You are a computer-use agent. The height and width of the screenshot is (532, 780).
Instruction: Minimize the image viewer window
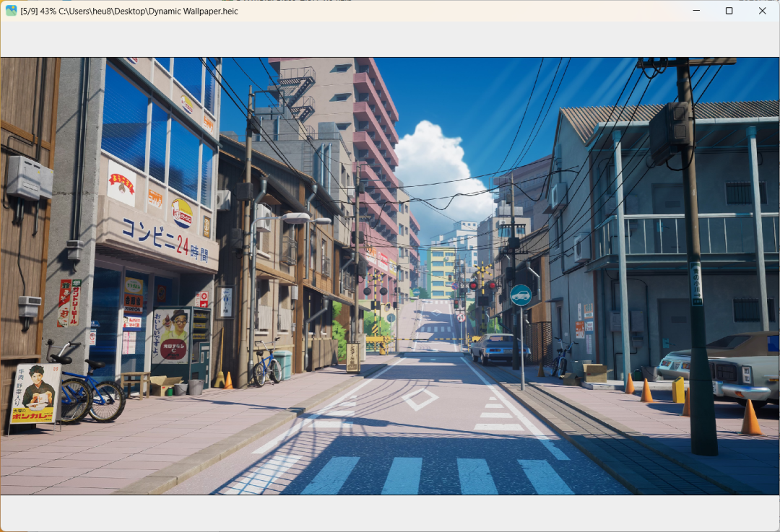point(696,11)
